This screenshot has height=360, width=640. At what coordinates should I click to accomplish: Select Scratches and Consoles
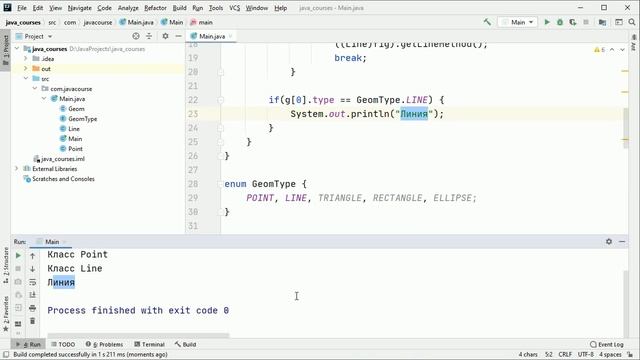pos(59,179)
